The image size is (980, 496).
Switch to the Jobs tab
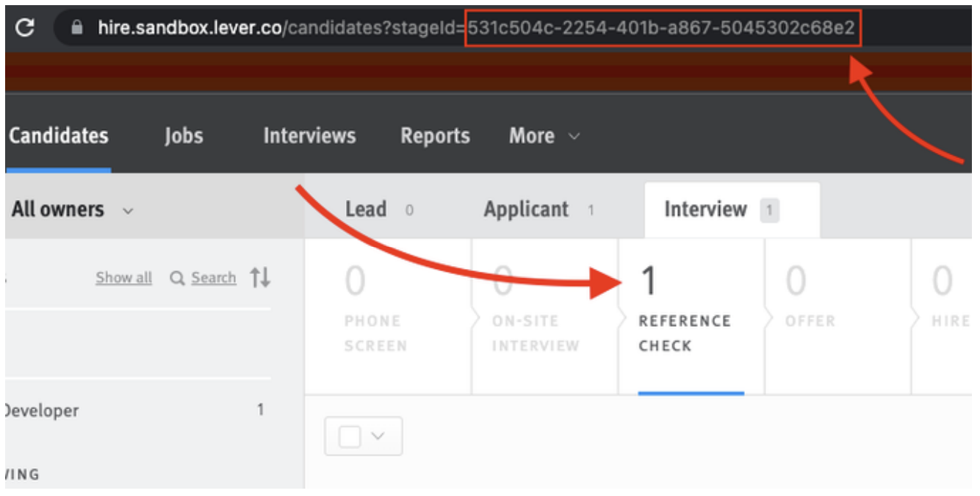[x=184, y=136]
